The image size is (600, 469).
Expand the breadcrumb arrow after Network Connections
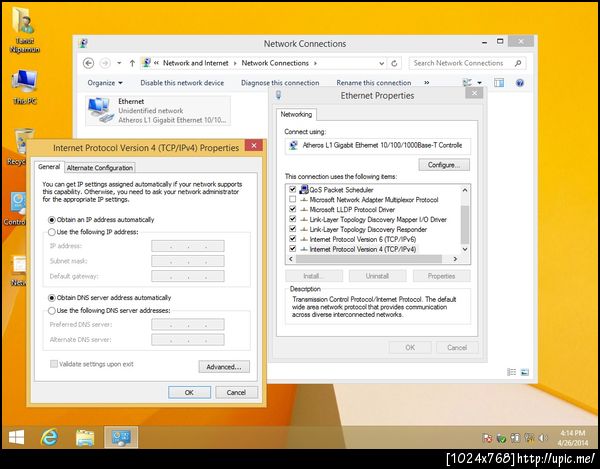[x=315, y=63]
